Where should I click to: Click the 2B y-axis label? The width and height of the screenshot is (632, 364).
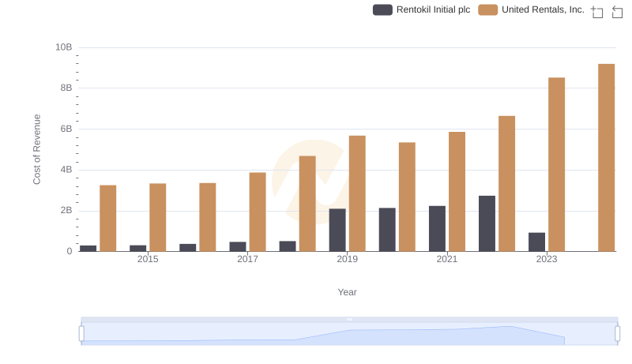click(66, 211)
